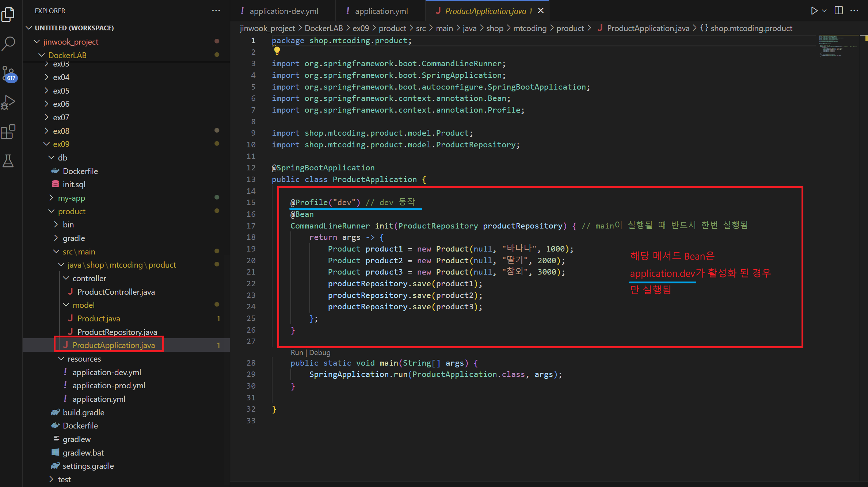Expand the my-app folder
The image size is (868, 487).
[52, 198]
